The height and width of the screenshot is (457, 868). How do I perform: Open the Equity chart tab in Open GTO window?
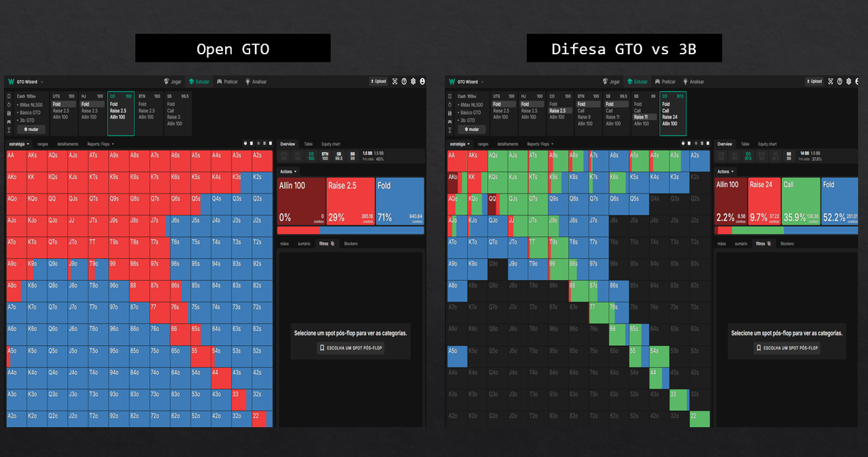(331, 144)
